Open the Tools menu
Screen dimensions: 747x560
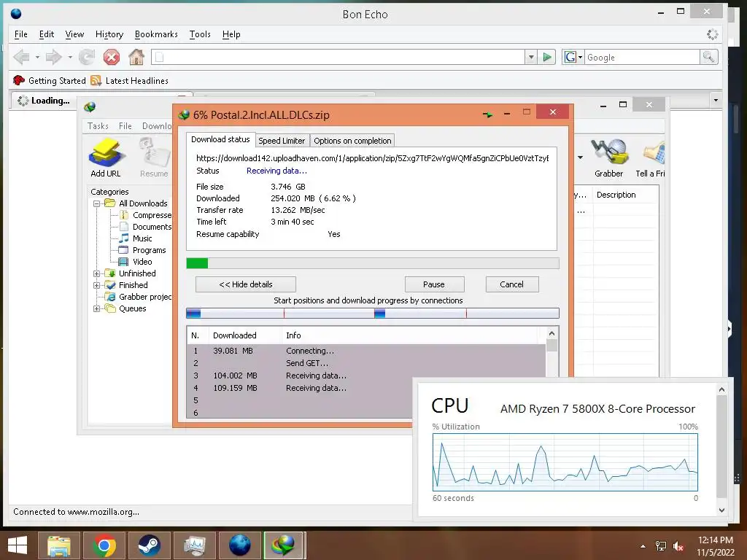point(200,34)
